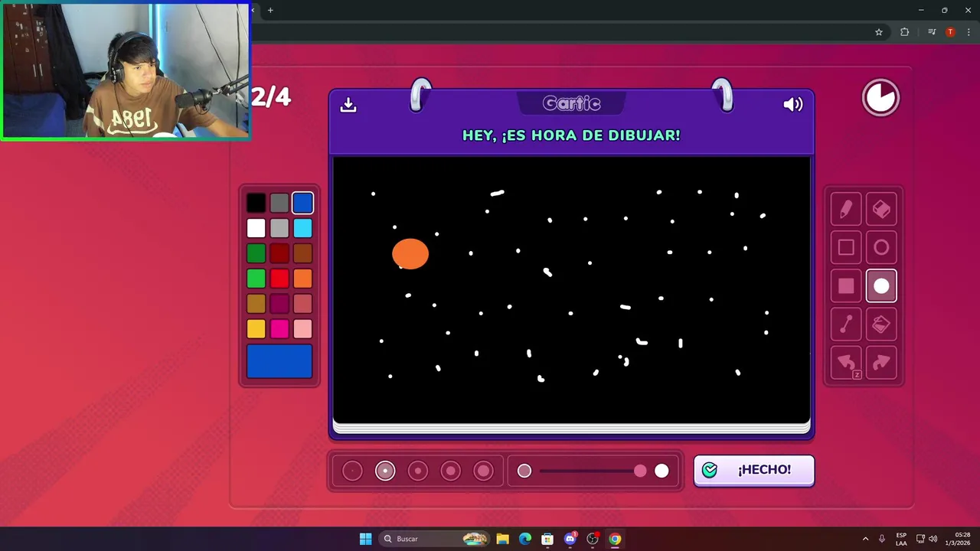Pick the yellow color swatch

pos(256,329)
